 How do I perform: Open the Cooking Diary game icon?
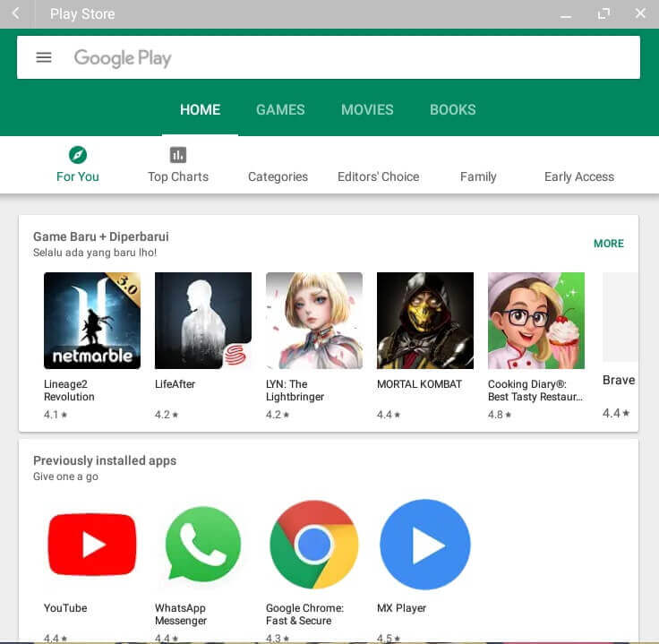(x=535, y=321)
